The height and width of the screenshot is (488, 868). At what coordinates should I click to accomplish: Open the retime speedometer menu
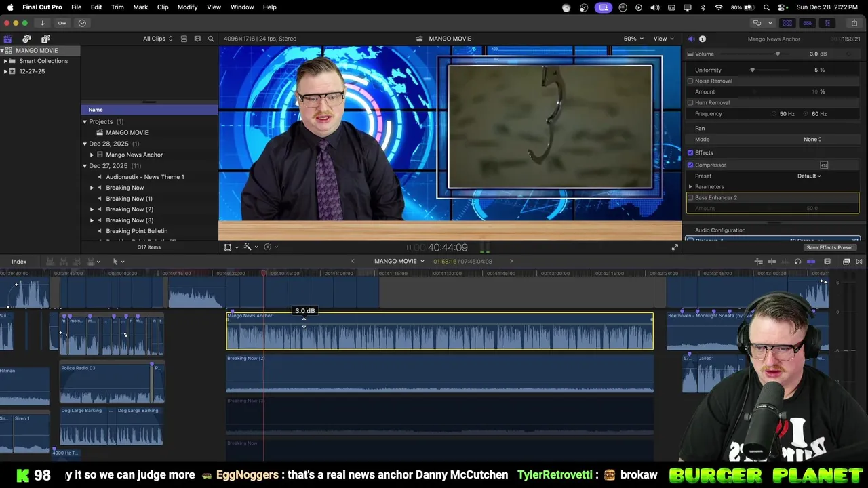[x=270, y=247]
